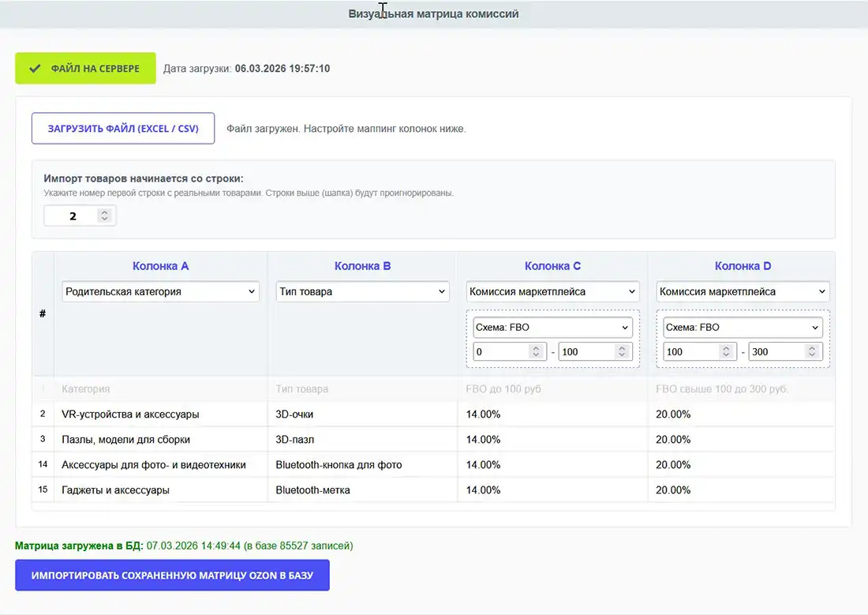Screen dimensions: 868x615
Task: Click 'Загрузить файл (Excel / CSV)' button
Action: click(x=123, y=129)
